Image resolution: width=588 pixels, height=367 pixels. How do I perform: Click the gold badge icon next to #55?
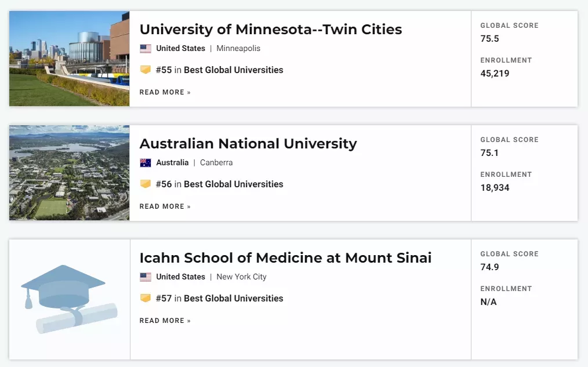click(146, 70)
